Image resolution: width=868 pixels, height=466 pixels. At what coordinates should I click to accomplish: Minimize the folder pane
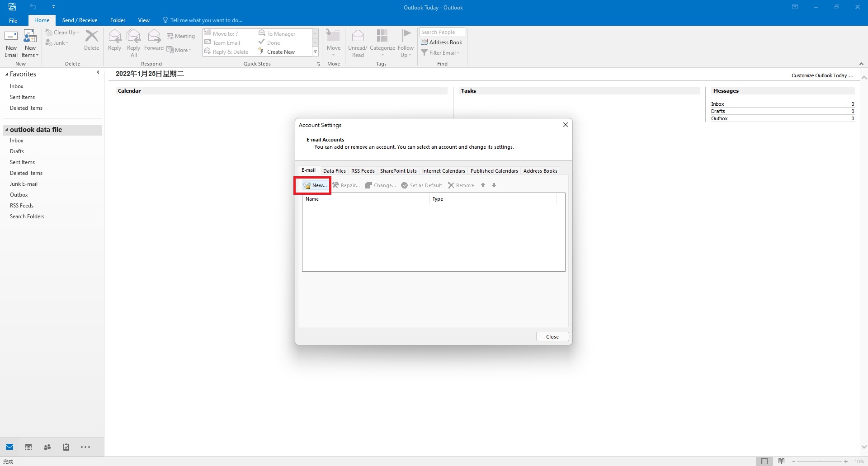click(x=98, y=72)
